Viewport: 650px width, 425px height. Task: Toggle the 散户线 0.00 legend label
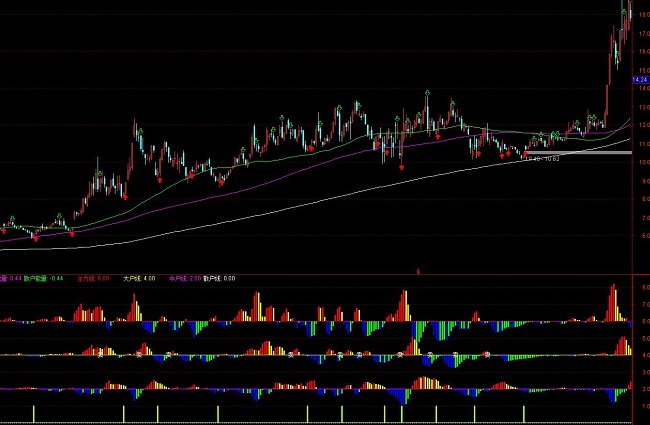point(219,279)
